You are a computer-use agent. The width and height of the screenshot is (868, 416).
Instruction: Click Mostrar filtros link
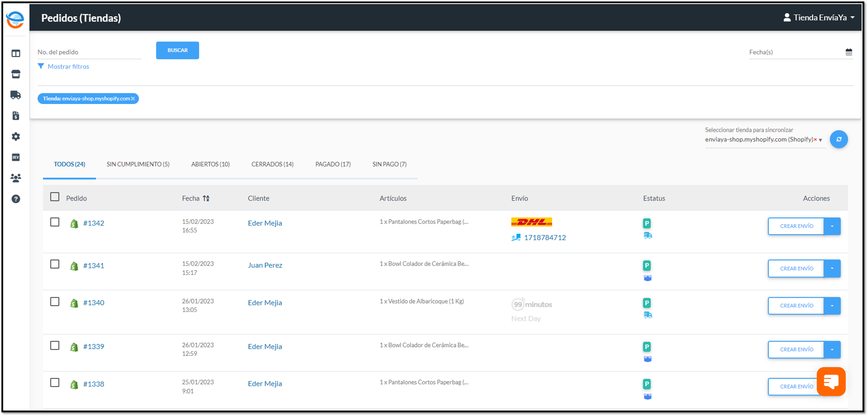(x=68, y=67)
